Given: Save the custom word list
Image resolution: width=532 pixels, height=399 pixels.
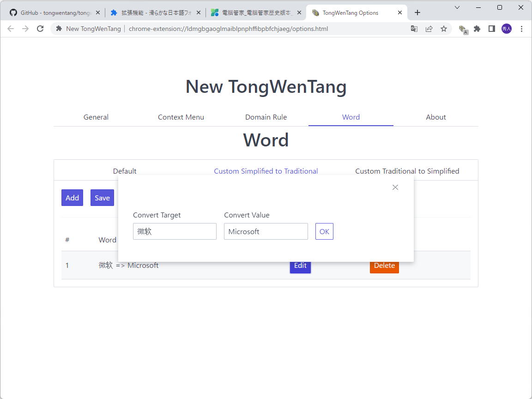Looking at the screenshot, I should tap(102, 198).
